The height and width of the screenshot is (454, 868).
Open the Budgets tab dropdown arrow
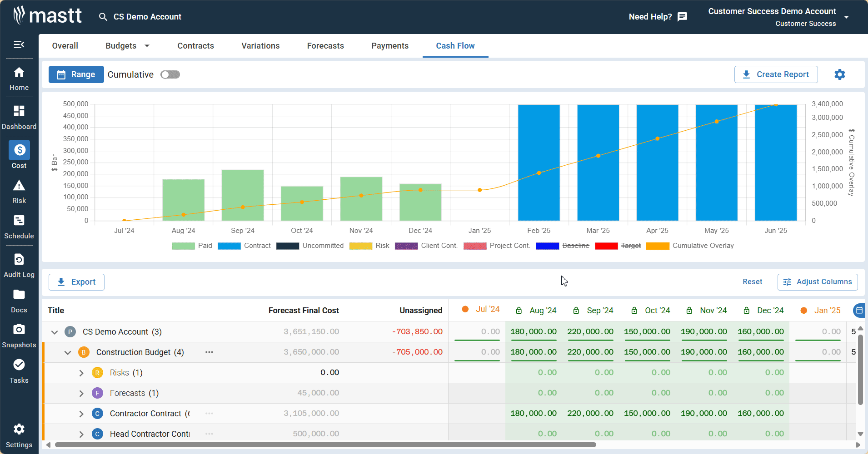147,46
